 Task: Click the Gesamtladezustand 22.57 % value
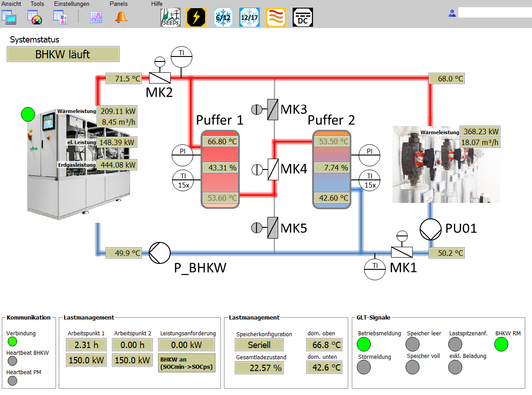[259, 367]
